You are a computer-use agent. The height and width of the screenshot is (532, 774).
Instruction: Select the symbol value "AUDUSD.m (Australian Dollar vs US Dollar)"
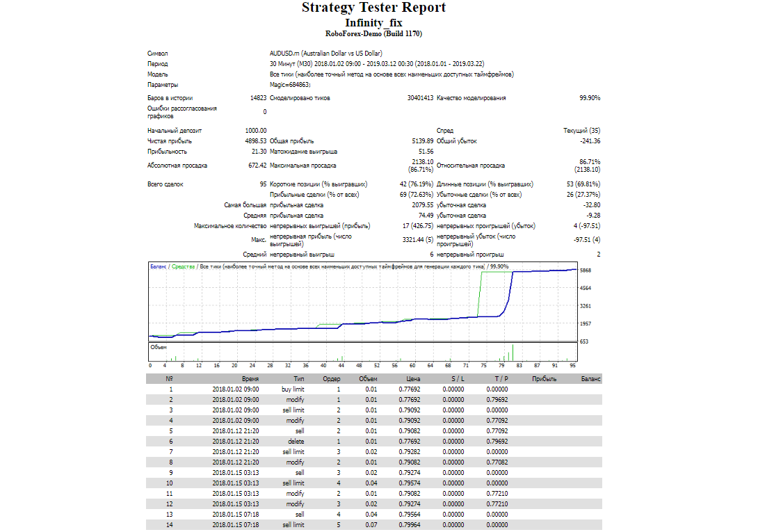325,54
